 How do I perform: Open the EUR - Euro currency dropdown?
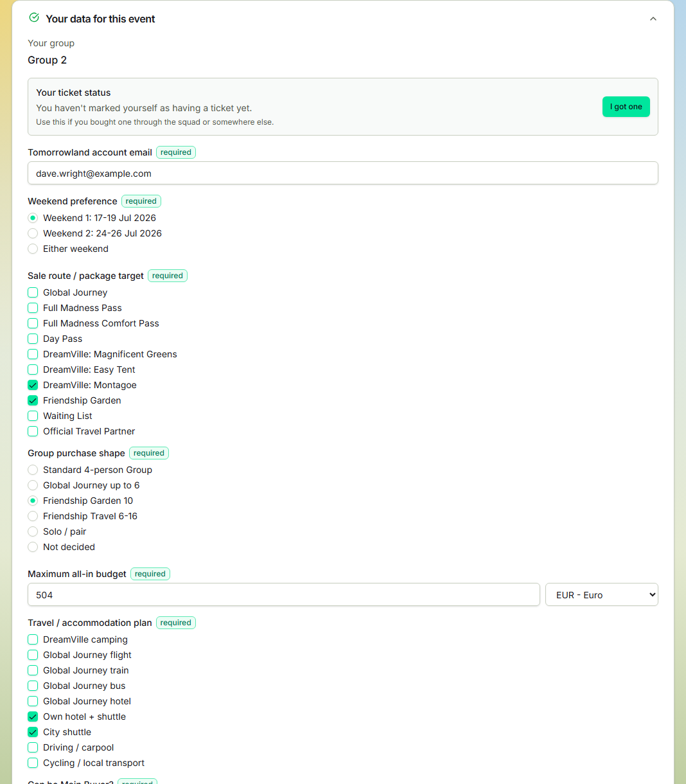point(602,594)
